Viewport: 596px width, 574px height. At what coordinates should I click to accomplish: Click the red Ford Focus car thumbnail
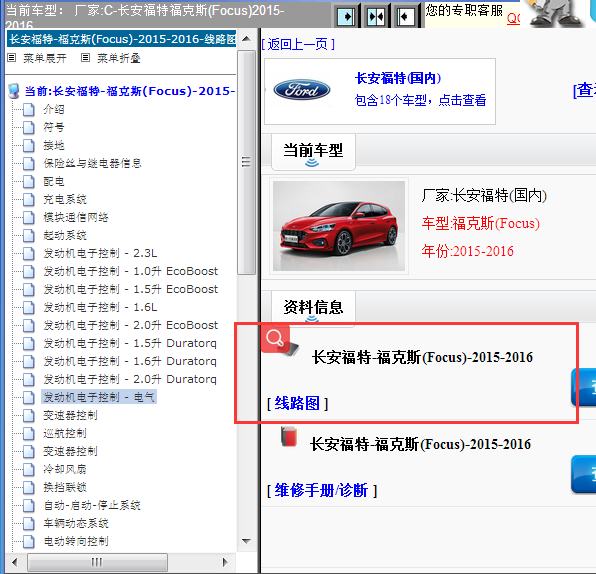[x=339, y=226]
